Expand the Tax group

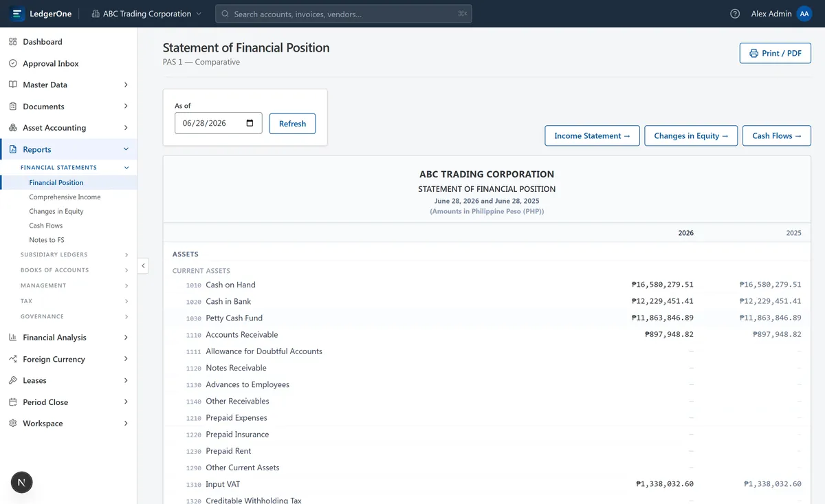[x=126, y=301]
